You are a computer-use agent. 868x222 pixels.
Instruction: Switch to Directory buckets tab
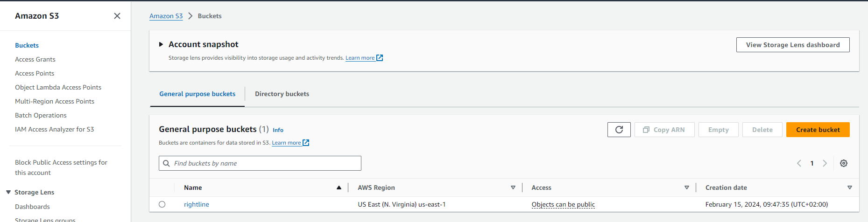[x=282, y=94]
